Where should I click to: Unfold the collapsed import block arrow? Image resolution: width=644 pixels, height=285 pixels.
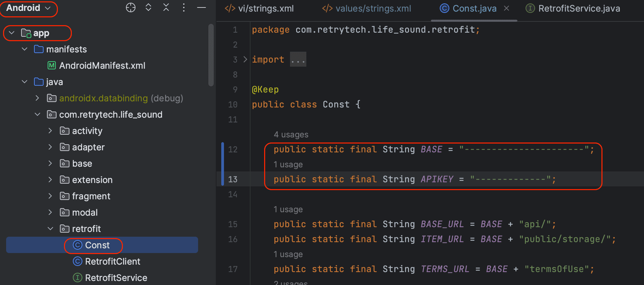point(245,60)
